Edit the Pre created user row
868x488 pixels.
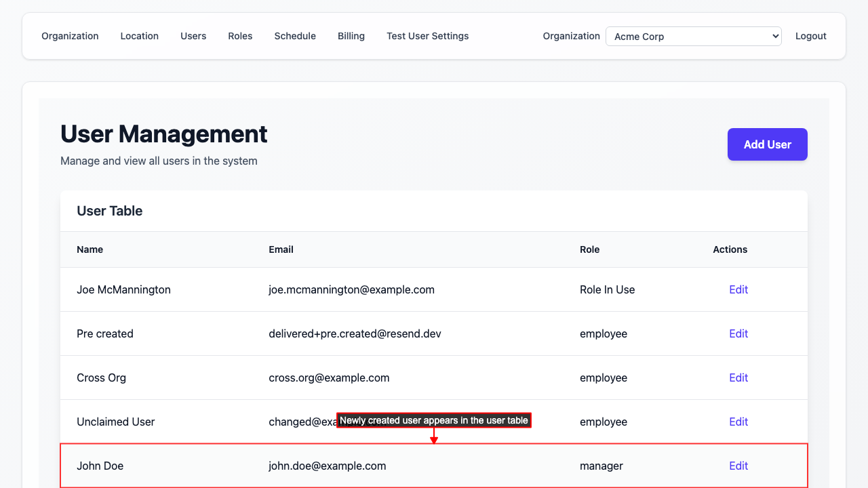[x=738, y=333]
